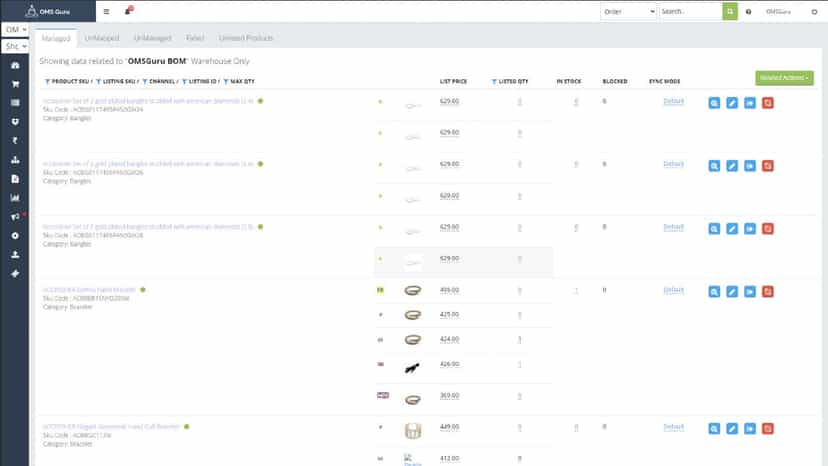Click Default sync mode on 449.00 bracelet row
Viewport: 828px width, 466px height.
click(x=673, y=427)
